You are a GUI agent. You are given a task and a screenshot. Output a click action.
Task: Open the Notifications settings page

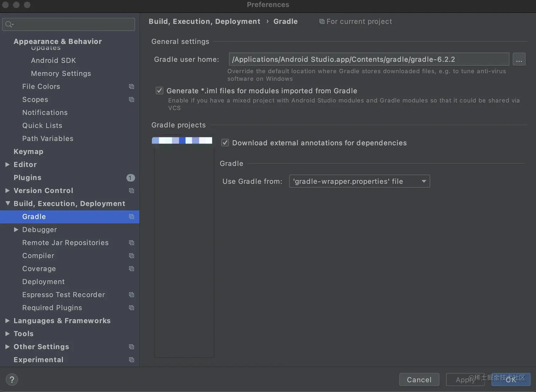point(45,112)
